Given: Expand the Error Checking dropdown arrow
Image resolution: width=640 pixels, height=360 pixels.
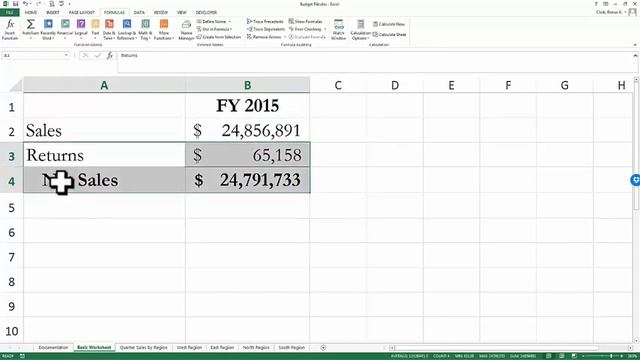Looking at the screenshot, I should (x=325, y=29).
